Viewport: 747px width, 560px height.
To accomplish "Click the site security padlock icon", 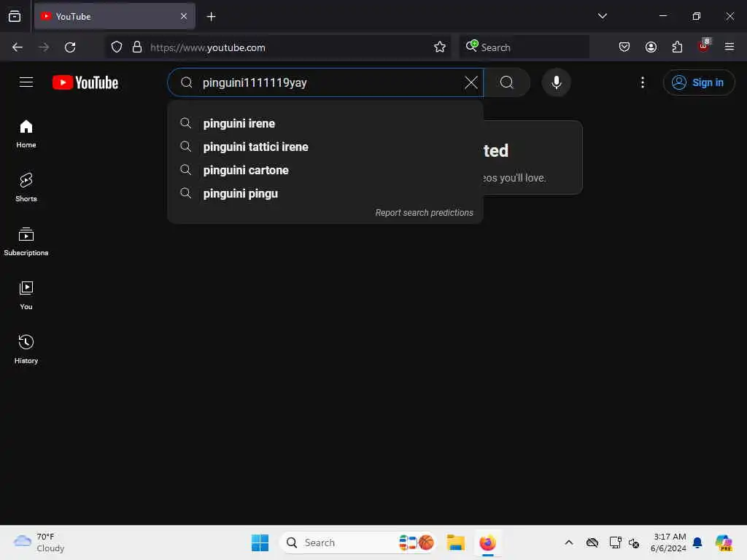I will [x=137, y=47].
